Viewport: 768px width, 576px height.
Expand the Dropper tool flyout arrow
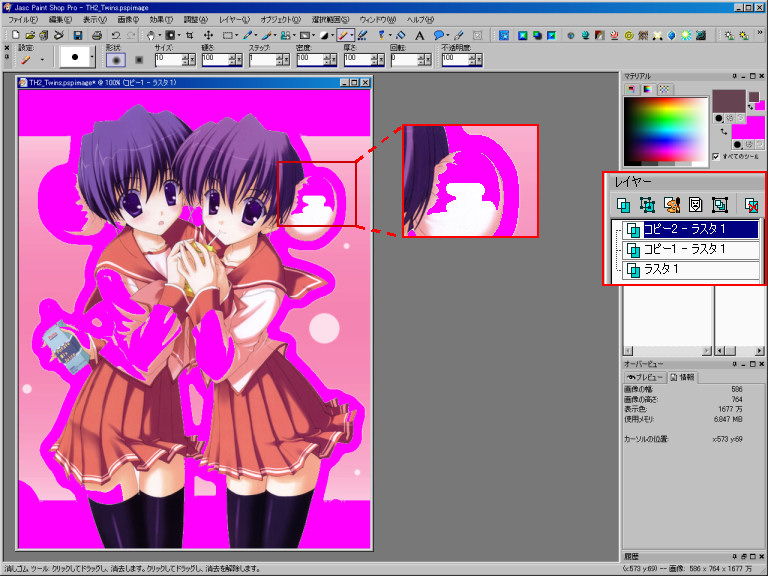pyautogui.click(x=255, y=35)
